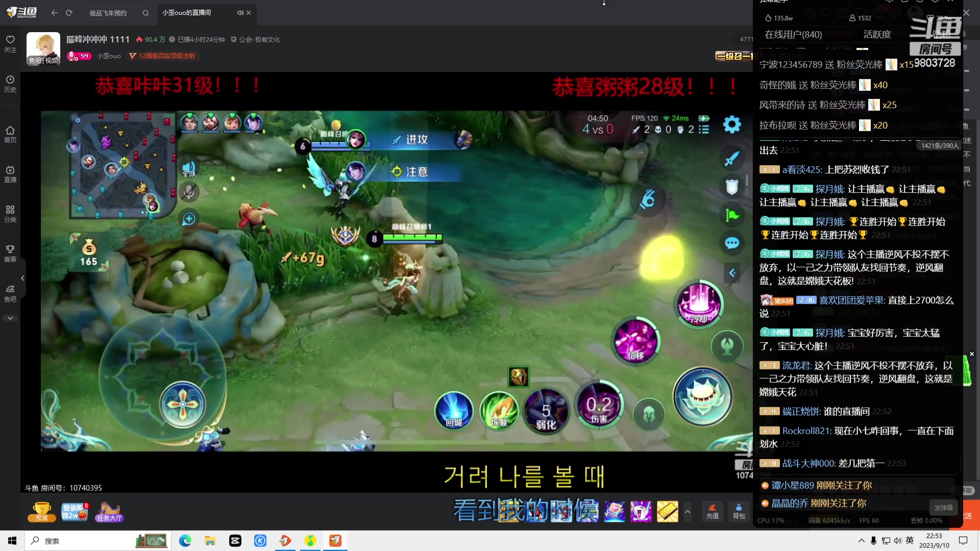Expand more sidebar items down chevron
Image resolution: width=980 pixels, height=551 pixels.
[10, 318]
